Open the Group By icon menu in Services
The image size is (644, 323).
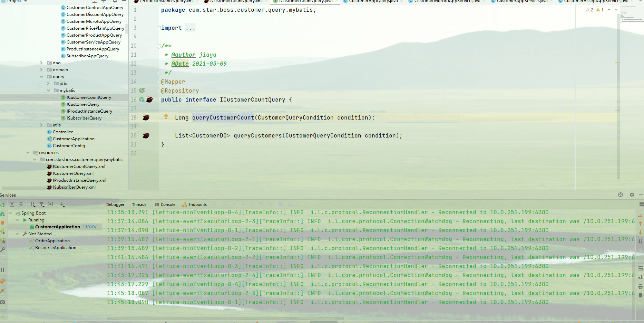pos(33,205)
